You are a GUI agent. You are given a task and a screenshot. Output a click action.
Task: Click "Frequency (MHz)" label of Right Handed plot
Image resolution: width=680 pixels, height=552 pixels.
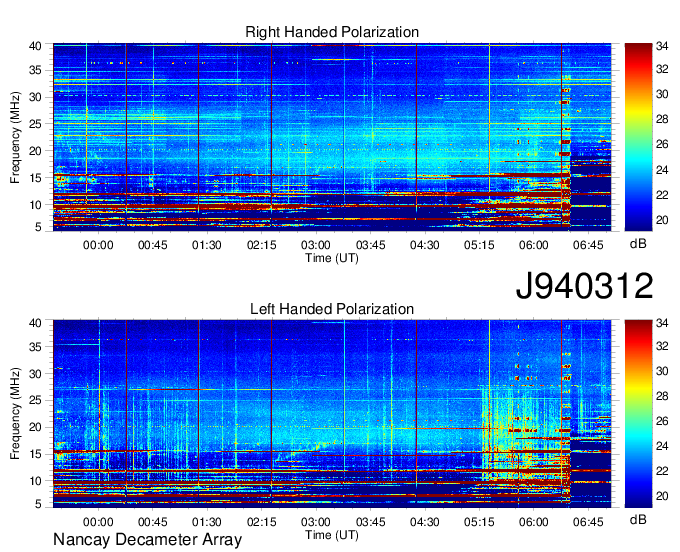coord(15,137)
